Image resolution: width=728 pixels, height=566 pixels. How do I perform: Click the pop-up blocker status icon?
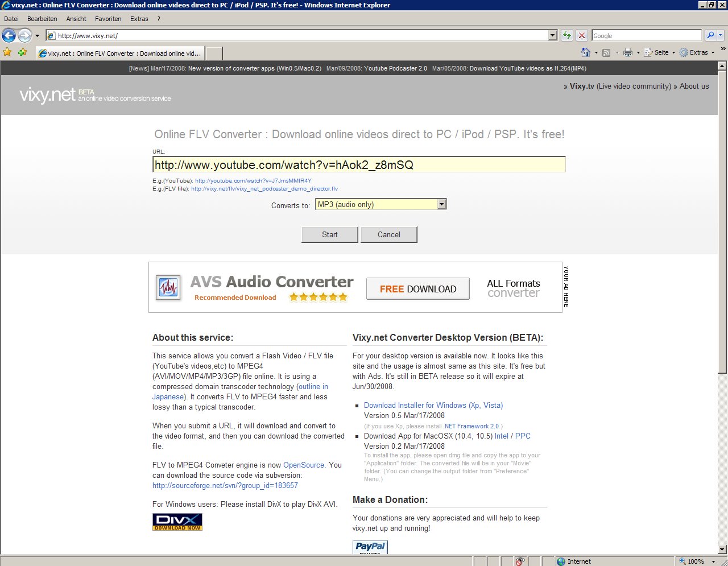coord(519,561)
